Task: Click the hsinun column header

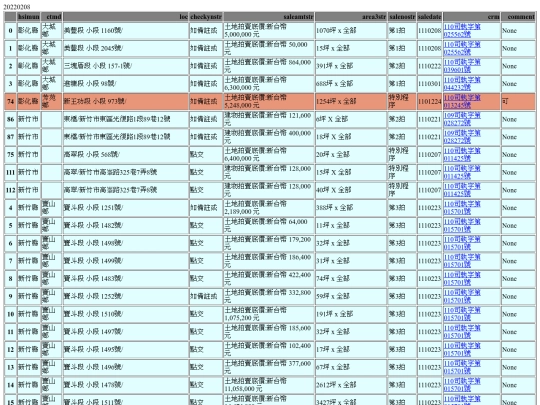Action: 29,17
